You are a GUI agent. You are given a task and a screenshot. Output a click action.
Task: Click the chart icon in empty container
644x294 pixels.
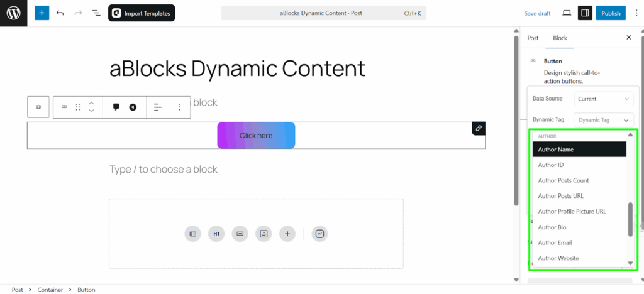(x=320, y=234)
